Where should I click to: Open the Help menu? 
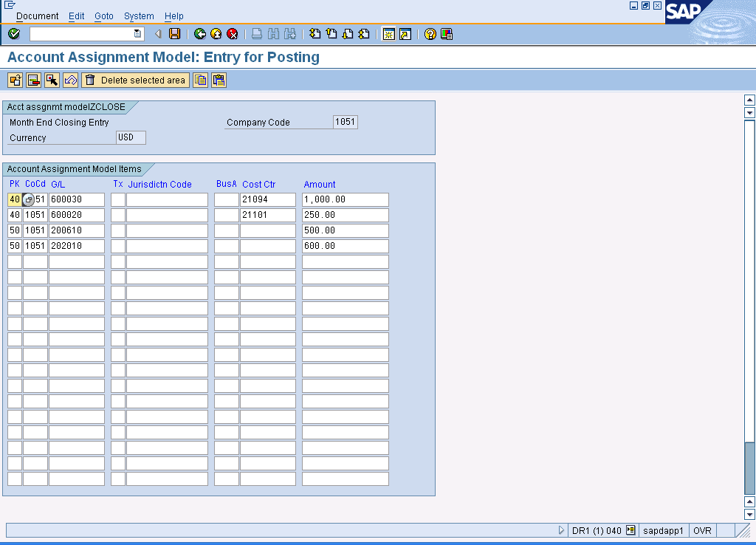pyautogui.click(x=174, y=16)
